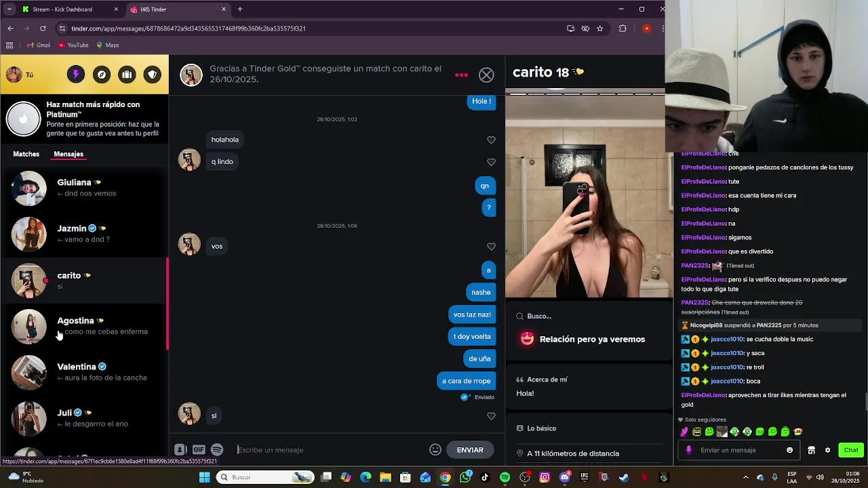Click the browser address bar URL
The image size is (868, 488).
click(189, 28)
